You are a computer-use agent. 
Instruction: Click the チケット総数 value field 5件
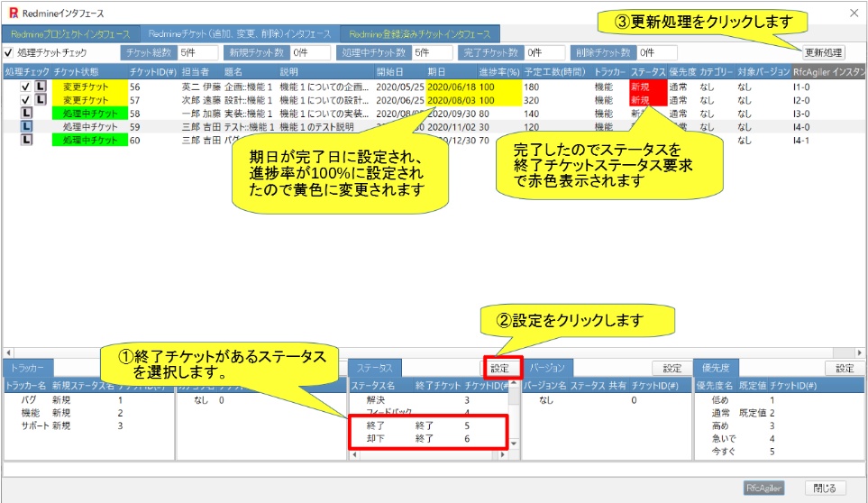(x=198, y=52)
